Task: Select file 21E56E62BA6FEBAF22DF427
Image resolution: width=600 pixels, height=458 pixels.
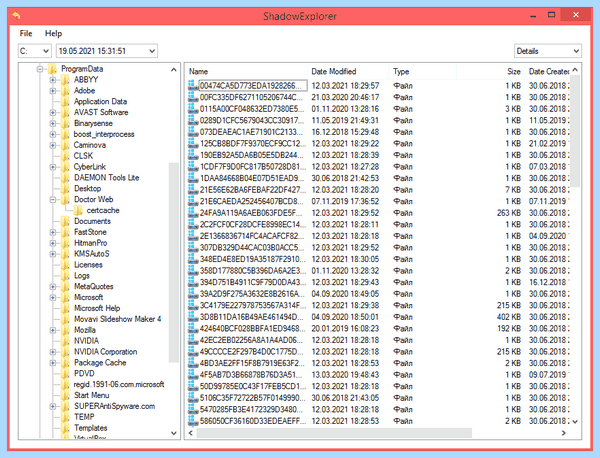Action: pyautogui.click(x=252, y=190)
